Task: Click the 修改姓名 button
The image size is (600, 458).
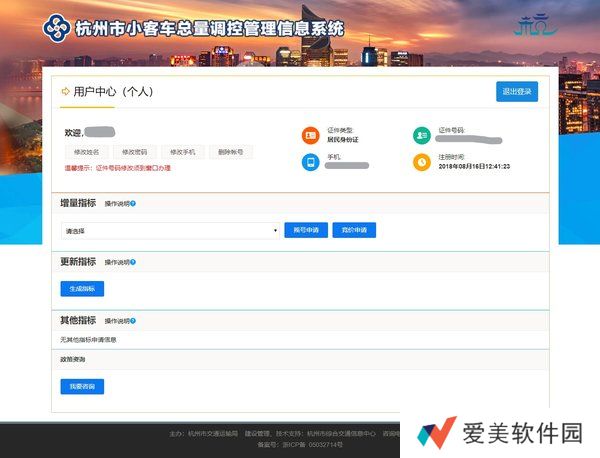Action: (86, 152)
